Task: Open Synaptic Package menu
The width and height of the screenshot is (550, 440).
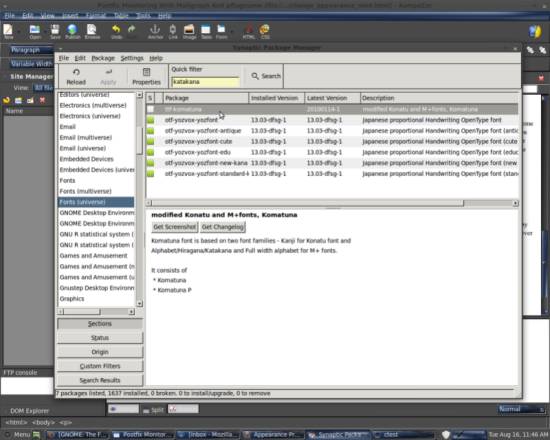Action: coord(103,58)
